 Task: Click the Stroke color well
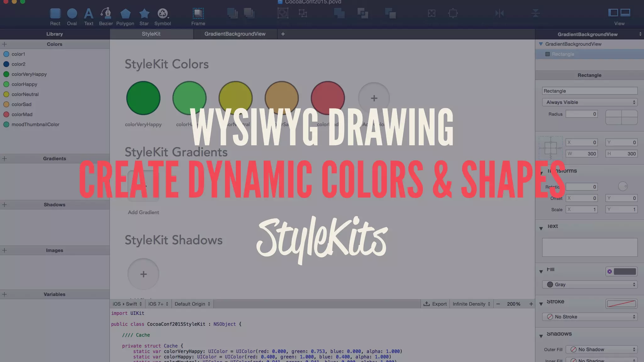click(x=621, y=304)
